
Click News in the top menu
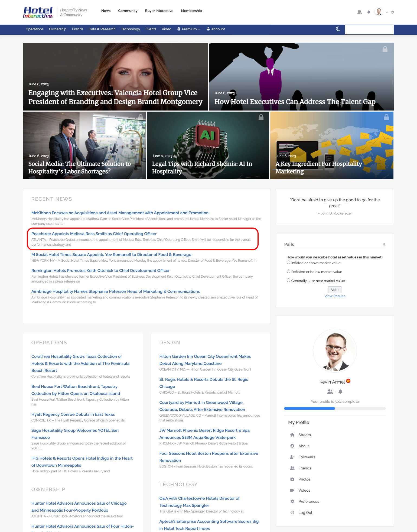pos(106,11)
